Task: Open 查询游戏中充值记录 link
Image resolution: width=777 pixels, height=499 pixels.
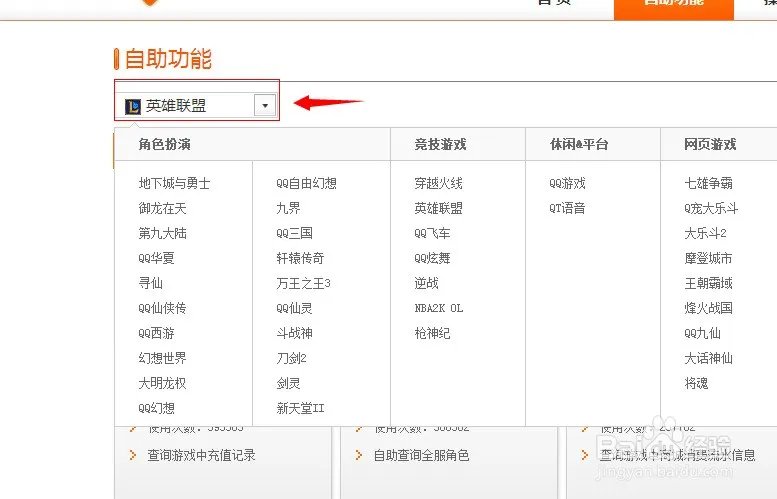Action: pos(201,455)
